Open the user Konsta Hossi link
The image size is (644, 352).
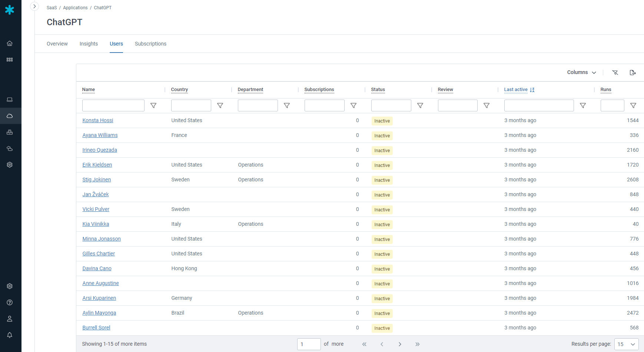pos(98,120)
